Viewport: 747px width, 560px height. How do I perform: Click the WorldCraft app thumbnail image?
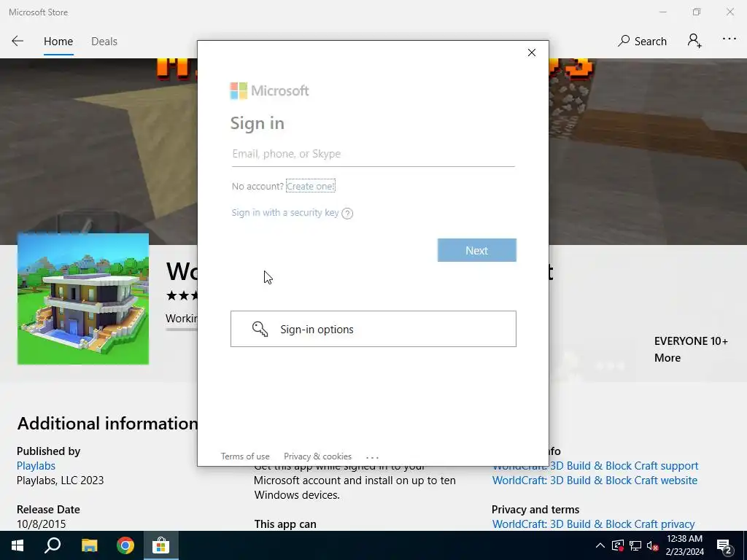tap(83, 298)
